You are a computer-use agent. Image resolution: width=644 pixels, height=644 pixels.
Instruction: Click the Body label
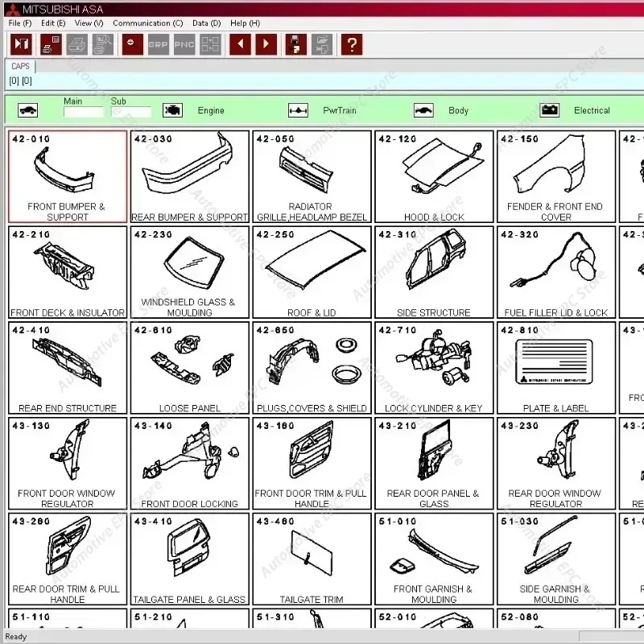[458, 110]
